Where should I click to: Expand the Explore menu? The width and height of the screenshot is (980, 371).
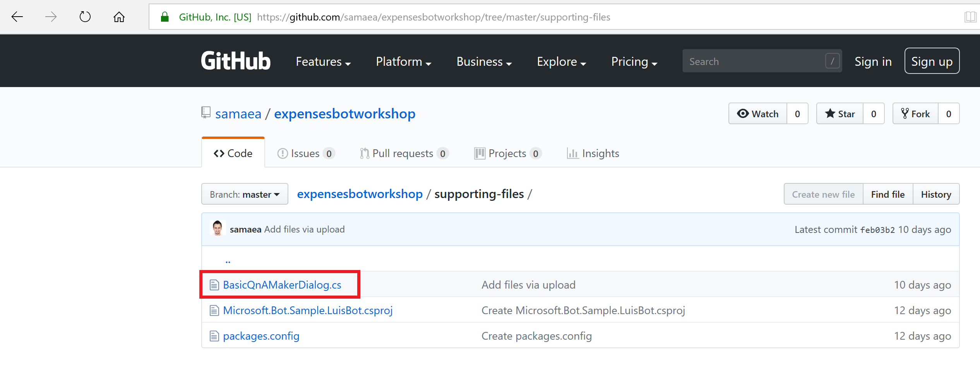562,62
